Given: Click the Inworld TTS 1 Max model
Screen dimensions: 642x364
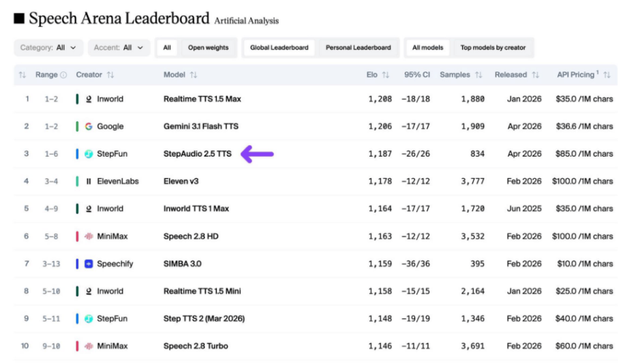Looking at the screenshot, I should coord(196,209).
